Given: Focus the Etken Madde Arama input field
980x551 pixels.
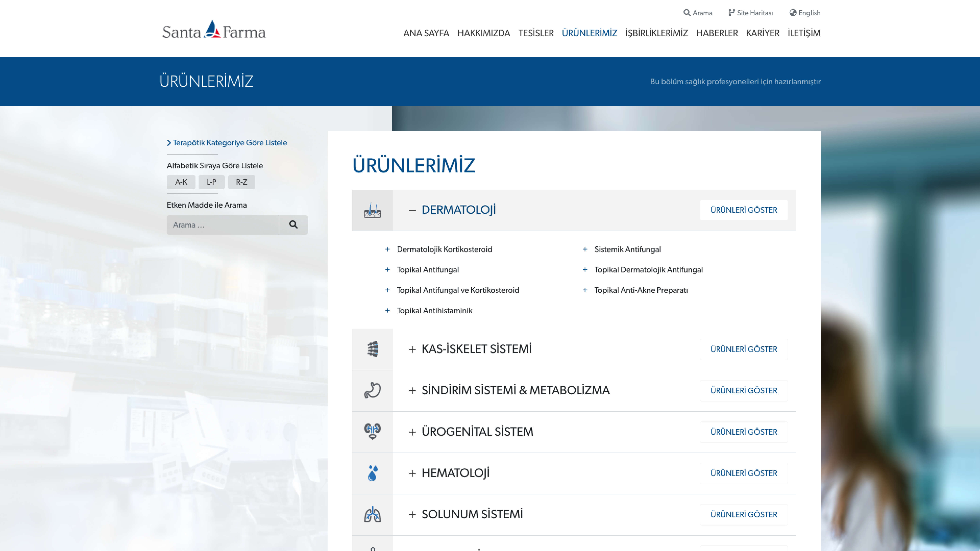Looking at the screenshot, I should (x=223, y=225).
